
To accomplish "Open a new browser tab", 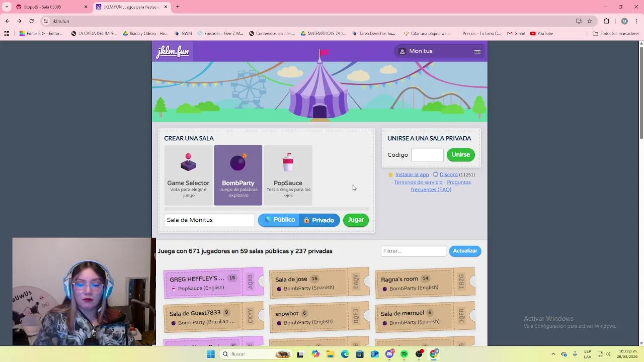I will tap(178, 7).
